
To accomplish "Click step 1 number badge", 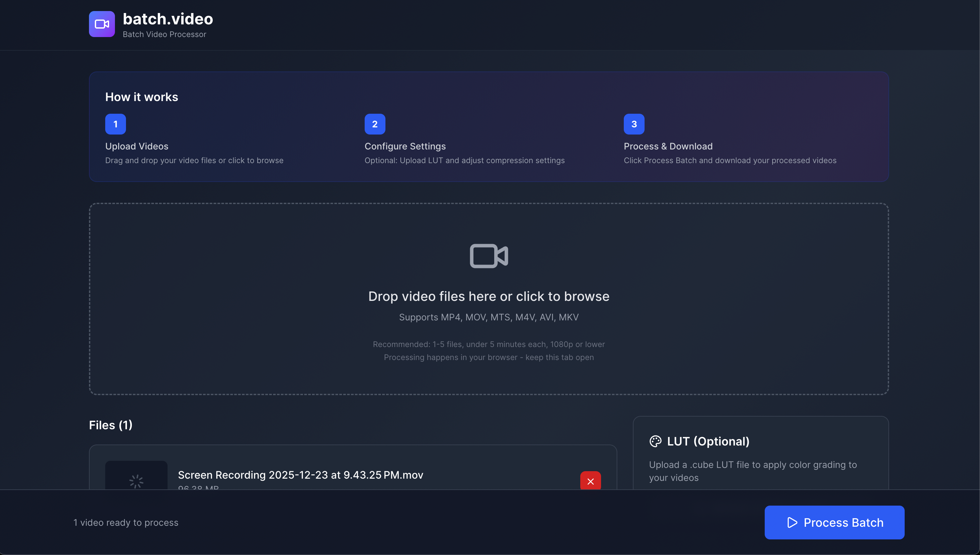I will click(x=115, y=124).
